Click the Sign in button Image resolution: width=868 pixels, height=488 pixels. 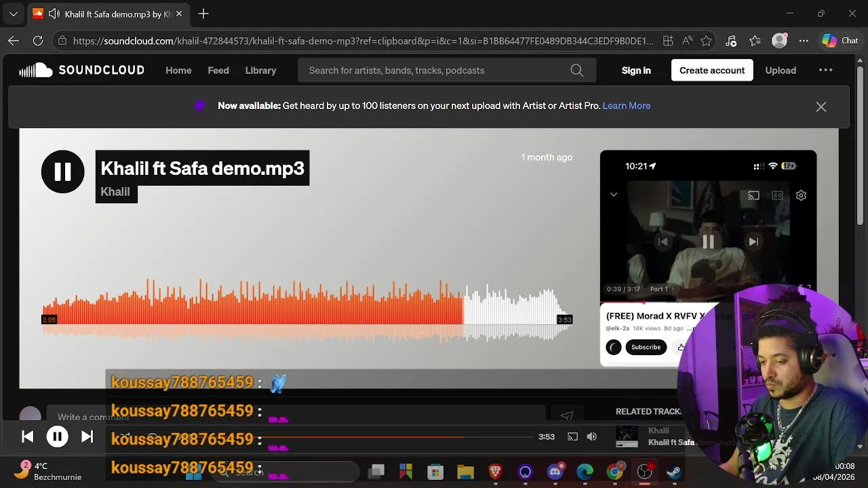pos(636,70)
